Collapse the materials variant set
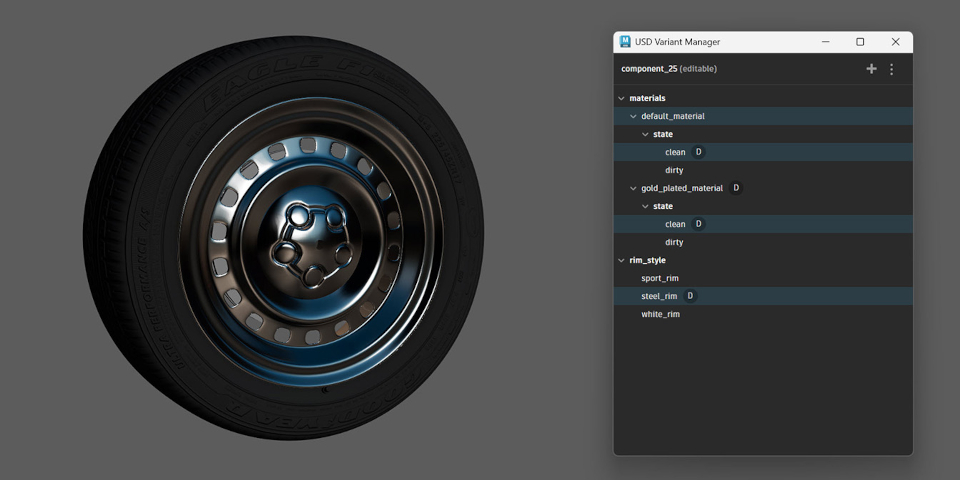 tap(621, 98)
